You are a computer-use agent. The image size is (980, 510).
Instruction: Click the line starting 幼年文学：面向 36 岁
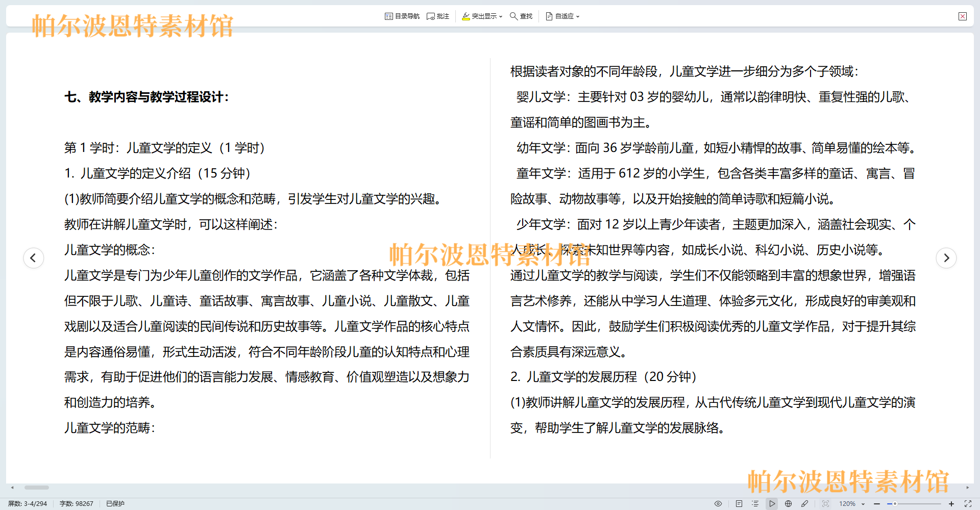[717, 148]
